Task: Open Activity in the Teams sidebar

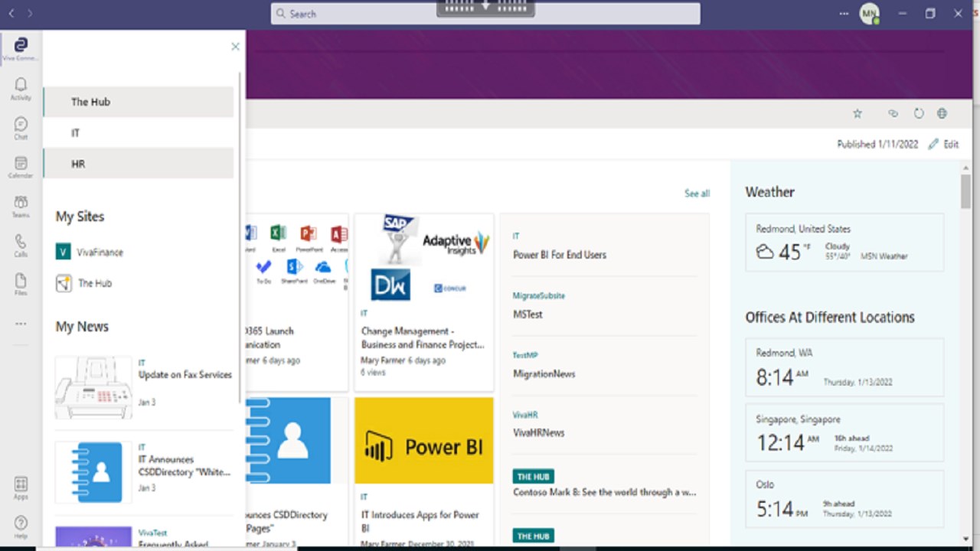Action: (21, 89)
